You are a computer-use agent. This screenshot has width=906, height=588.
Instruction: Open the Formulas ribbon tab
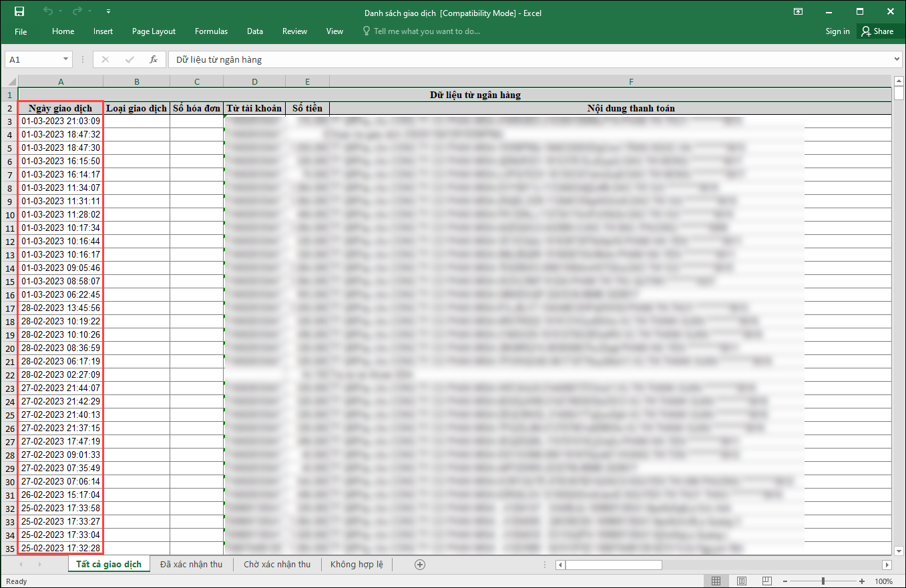211,31
